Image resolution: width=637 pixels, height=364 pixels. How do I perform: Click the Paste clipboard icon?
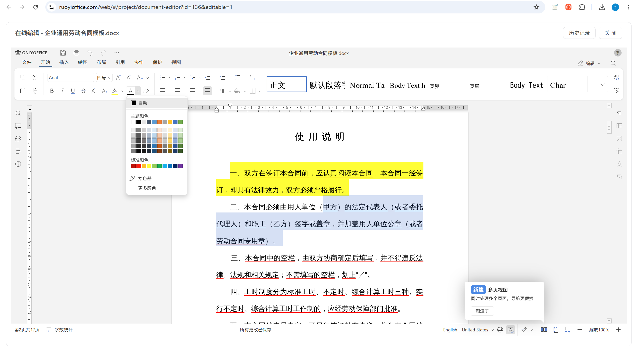click(x=22, y=91)
